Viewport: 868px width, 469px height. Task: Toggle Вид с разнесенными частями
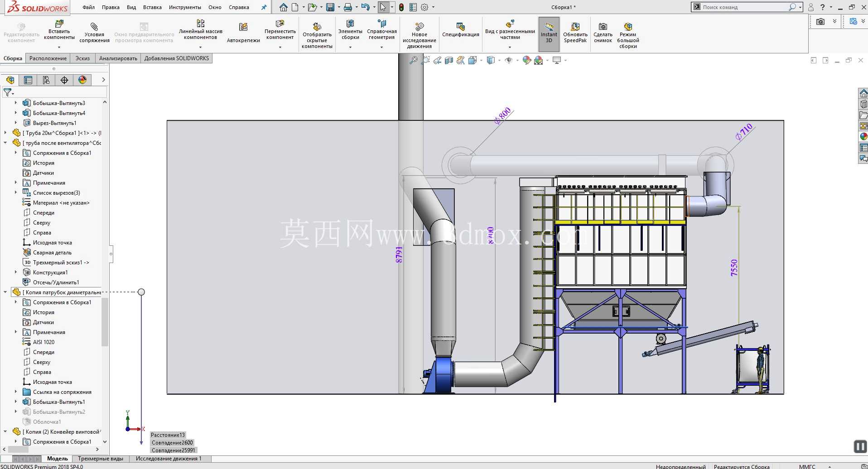[x=510, y=33]
